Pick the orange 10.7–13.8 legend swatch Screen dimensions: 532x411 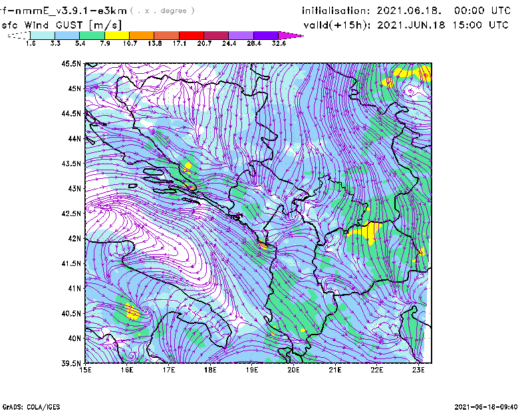[142, 35]
